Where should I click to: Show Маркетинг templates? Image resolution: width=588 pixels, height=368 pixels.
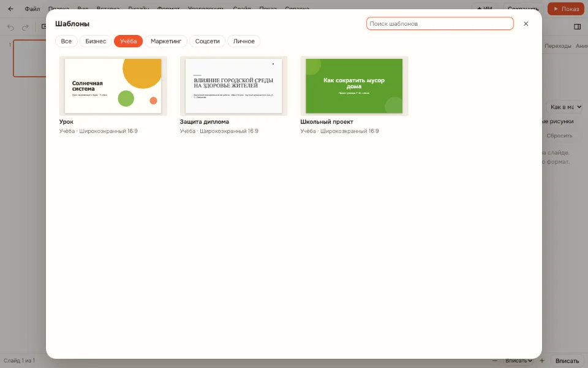[x=166, y=41]
